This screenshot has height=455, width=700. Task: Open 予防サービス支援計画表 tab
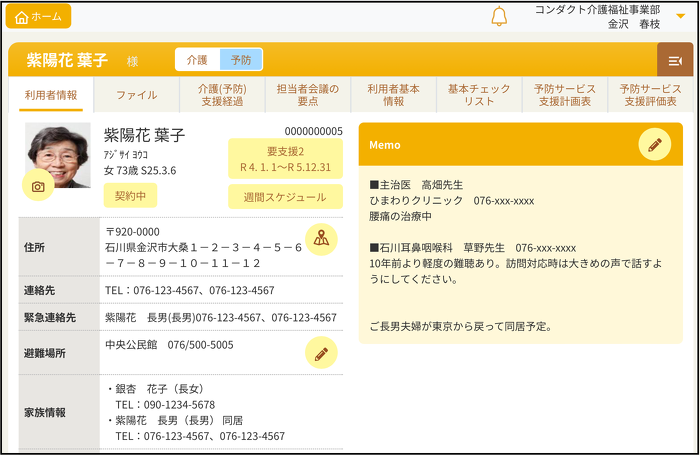(564, 95)
